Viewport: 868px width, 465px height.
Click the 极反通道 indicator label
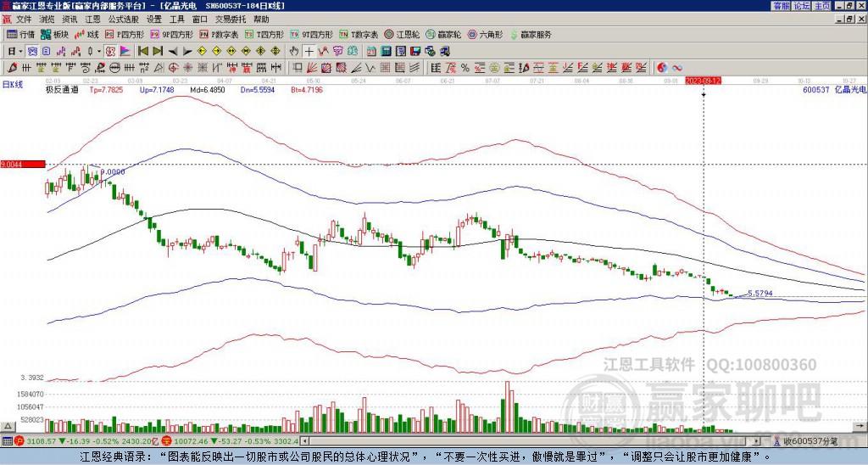click(x=61, y=89)
